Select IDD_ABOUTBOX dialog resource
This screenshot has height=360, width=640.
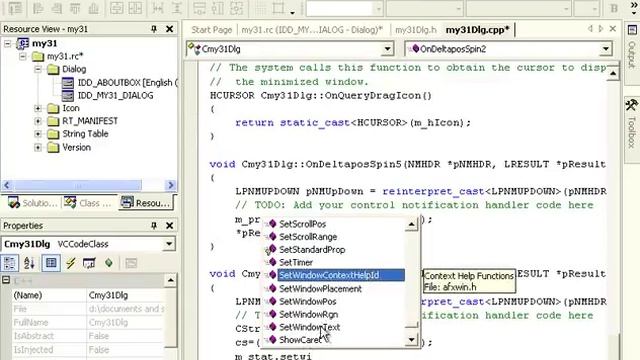(127, 82)
